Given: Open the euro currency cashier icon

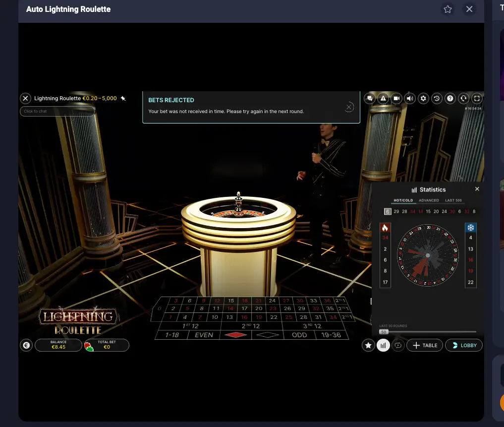Looking at the screenshot, I should tap(26, 345).
